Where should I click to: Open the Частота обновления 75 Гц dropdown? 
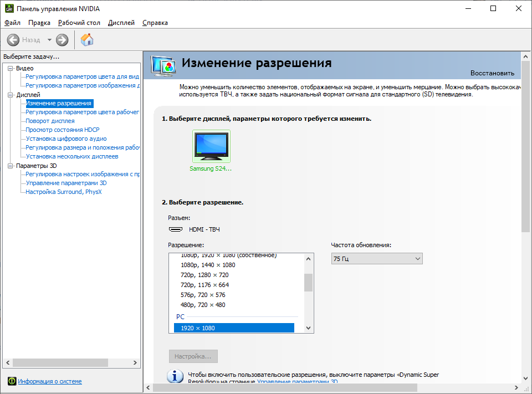pyautogui.click(x=377, y=259)
